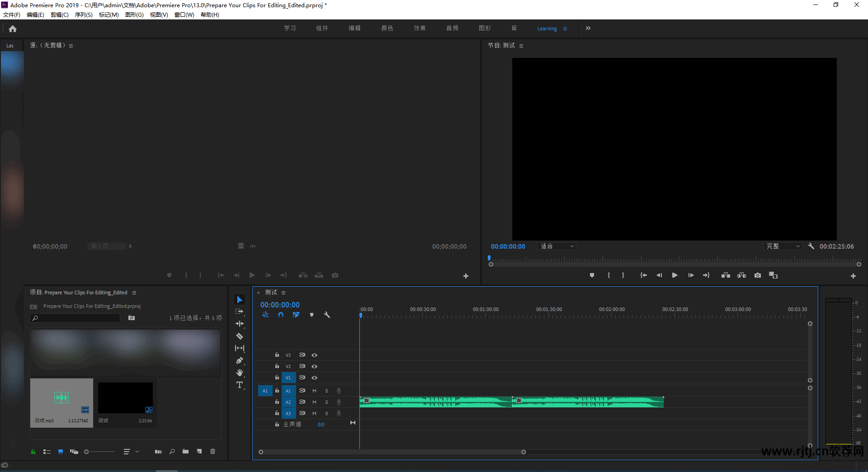Screen dimensions: 868x472
Task: Open Program monitor settings wrench
Action: tap(811, 246)
